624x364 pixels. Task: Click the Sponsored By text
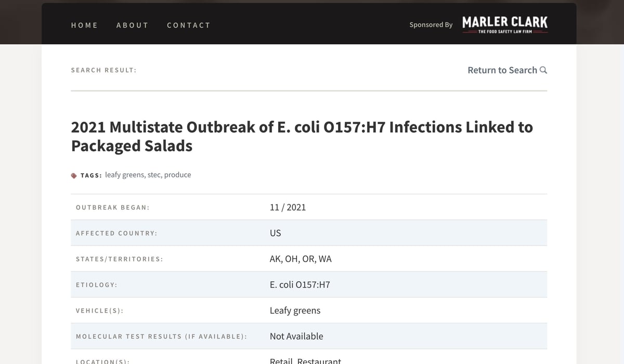point(431,24)
